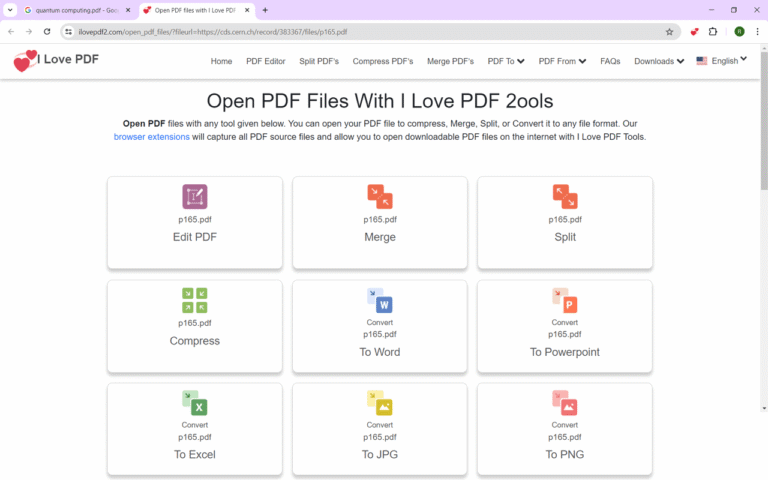Click the I Love PDF heart logo

(x=24, y=61)
